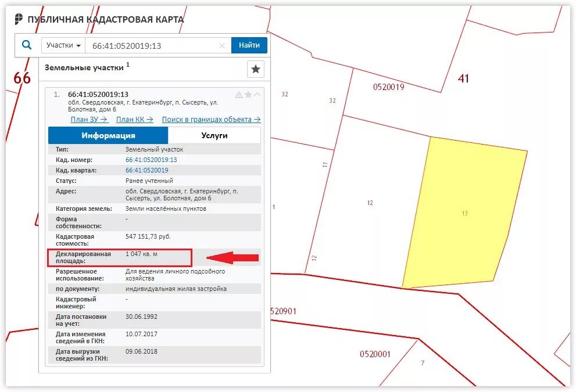
Task: Click date value 30.06.1992
Action: (x=141, y=317)
